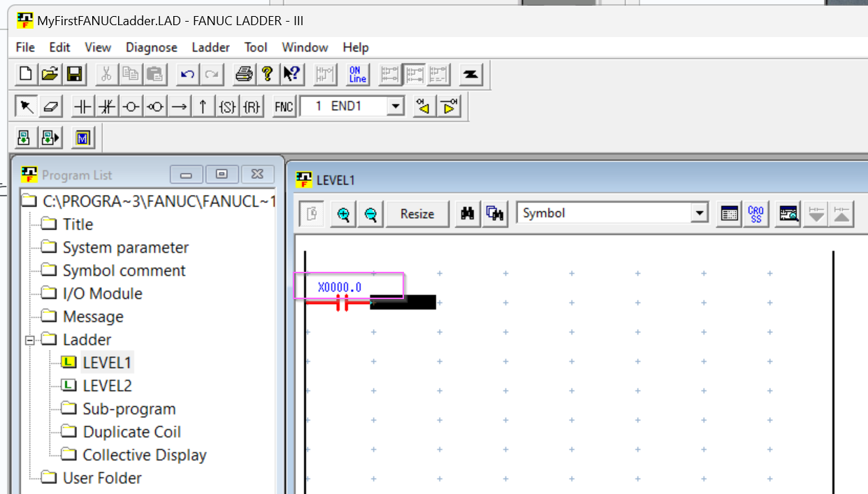
Task: Restore the Program List panel window
Action: coord(222,174)
